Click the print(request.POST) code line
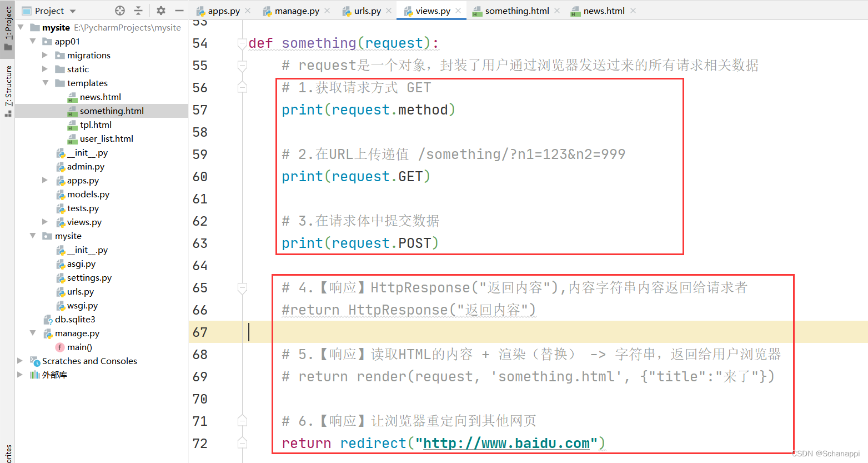868x463 pixels. point(360,243)
